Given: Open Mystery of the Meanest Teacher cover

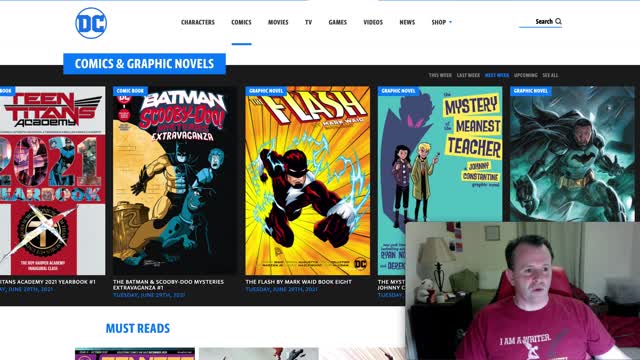Looking at the screenshot, I should point(440,154).
